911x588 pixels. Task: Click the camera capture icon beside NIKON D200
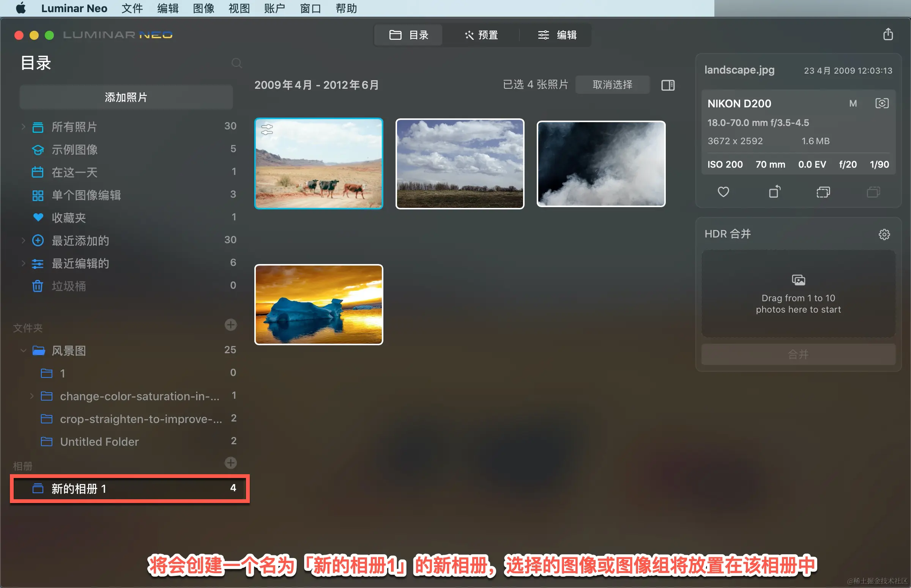click(882, 104)
